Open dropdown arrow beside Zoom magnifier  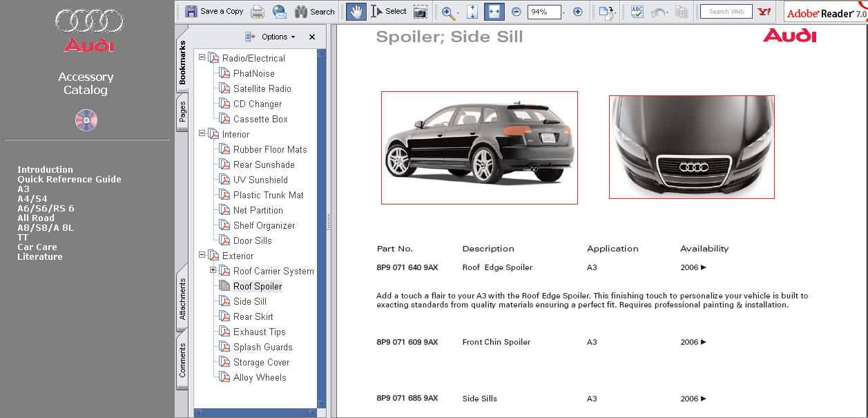pyautogui.click(x=458, y=12)
